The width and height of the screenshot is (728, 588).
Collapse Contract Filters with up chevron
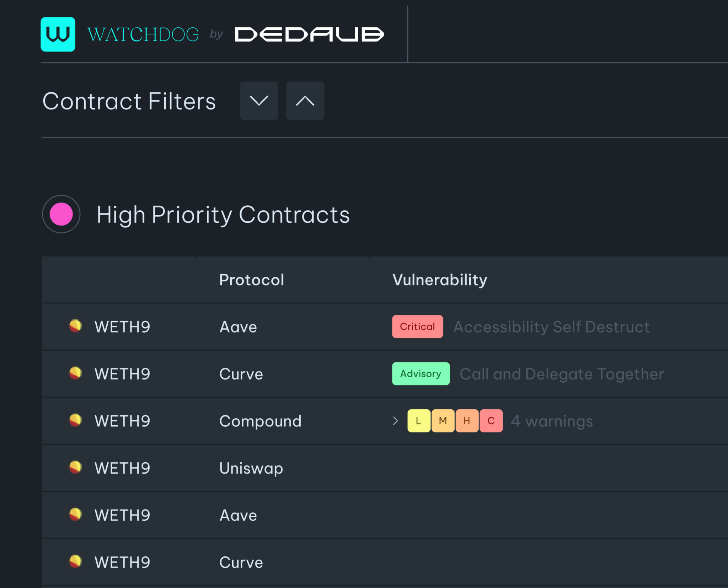pos(305,101)
